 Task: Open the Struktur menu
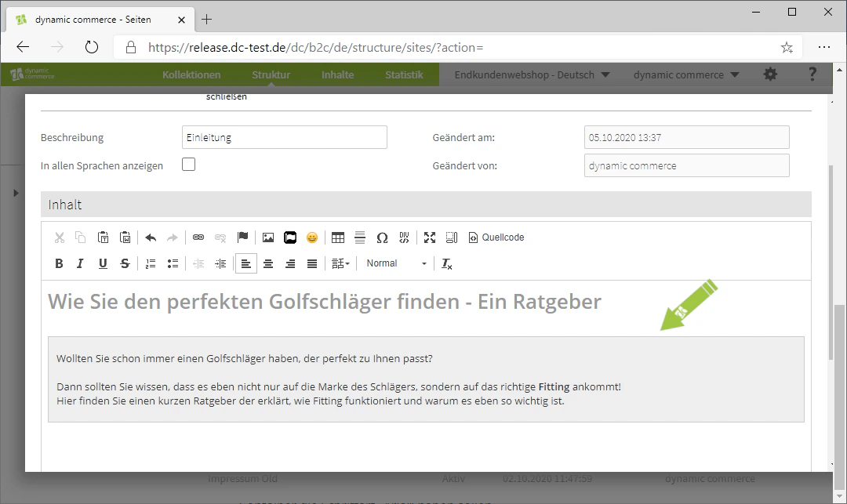tap(271, 74)
